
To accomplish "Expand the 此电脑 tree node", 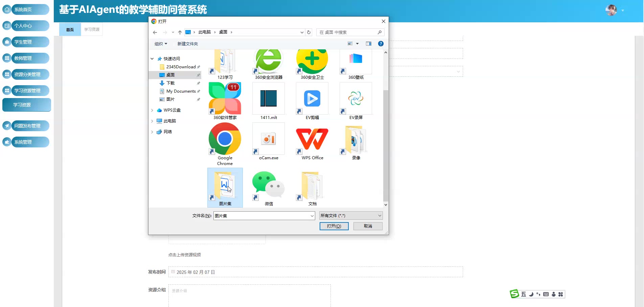I will click(x=152, y=121).
